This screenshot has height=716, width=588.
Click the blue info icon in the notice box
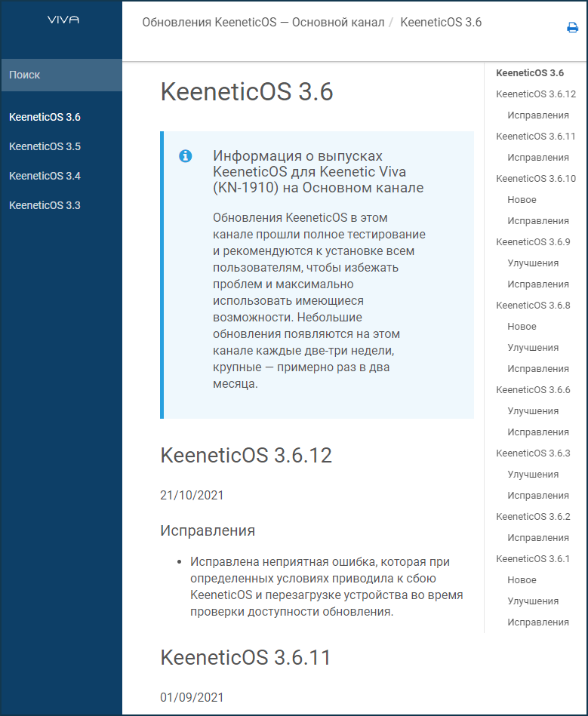coord(185,156)
